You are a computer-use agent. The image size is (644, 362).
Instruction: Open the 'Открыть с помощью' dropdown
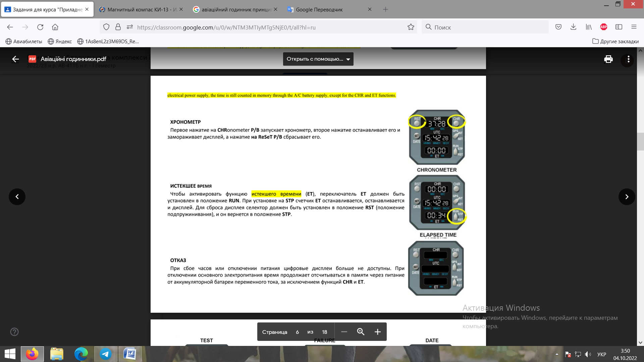coord(318,59)
